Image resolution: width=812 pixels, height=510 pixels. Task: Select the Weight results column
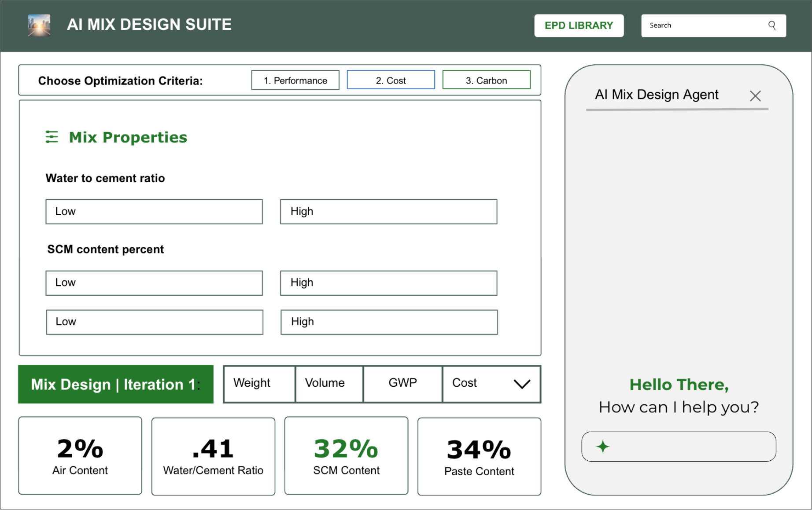251,383
